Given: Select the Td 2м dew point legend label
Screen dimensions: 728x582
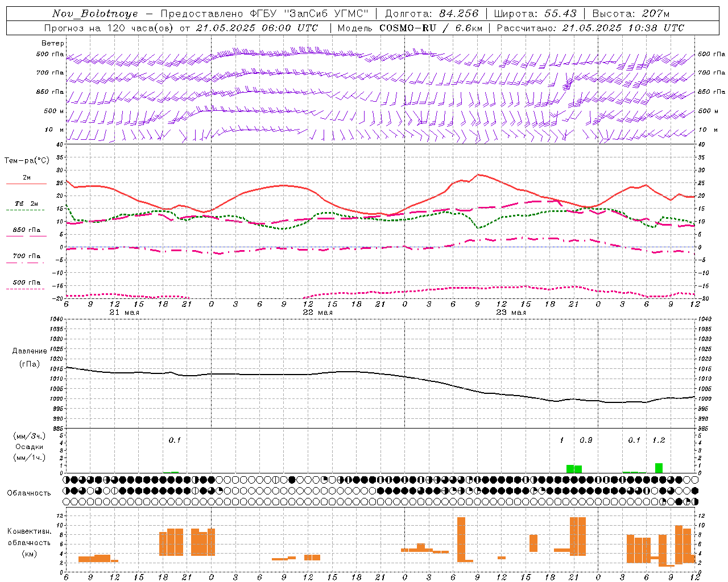Looking at the screenshot, I should (x=27, y=203).
